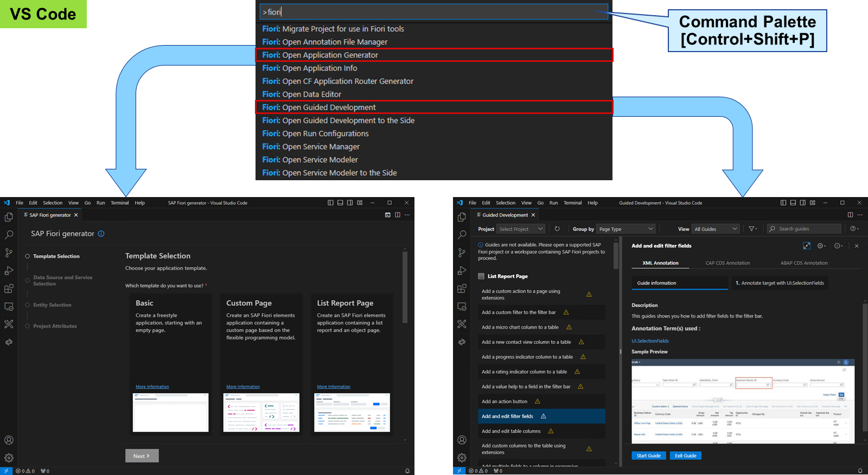The width and height of the screenshot is (868, 475).
Task: Split editor right in Guided Development window
Action: pyautogui.click(x=850, y=215)
